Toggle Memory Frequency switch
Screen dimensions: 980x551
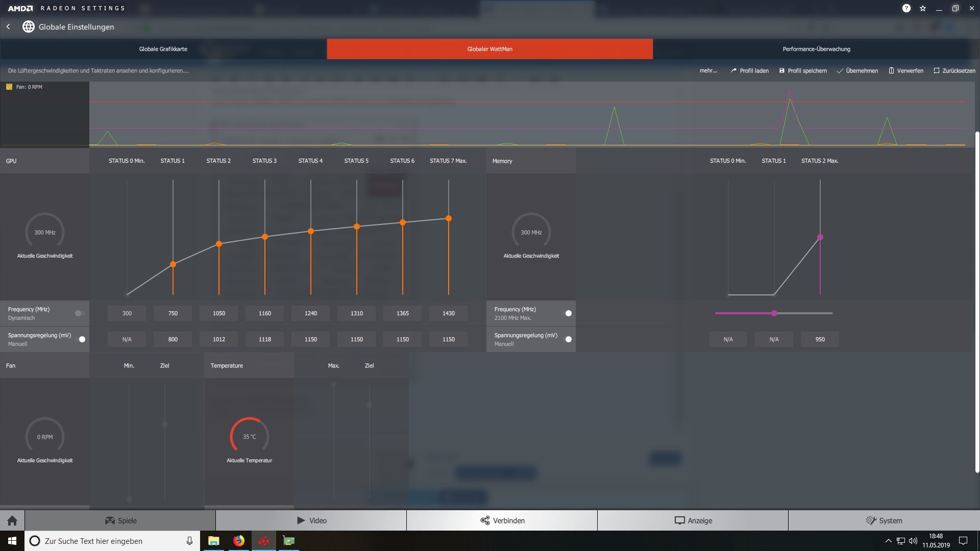click(x=567, y=313)
